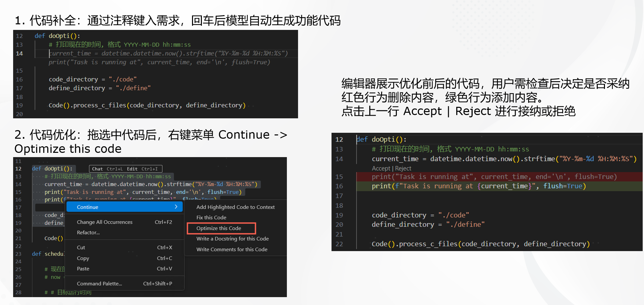Viewport: 644px width, 305px height.
Task: Click code_directory line 19 in right editor
Action: click(x=420, y=215)
